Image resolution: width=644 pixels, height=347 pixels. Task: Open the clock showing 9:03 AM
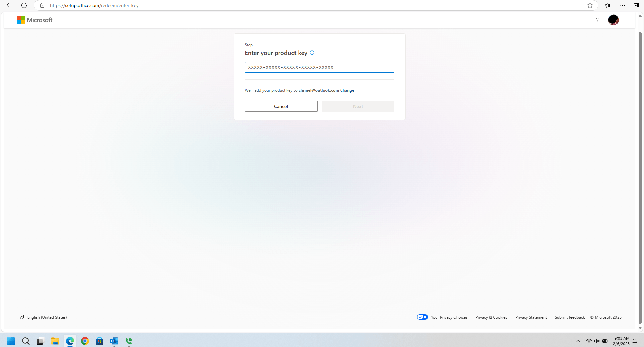click(x=622, y=341)
